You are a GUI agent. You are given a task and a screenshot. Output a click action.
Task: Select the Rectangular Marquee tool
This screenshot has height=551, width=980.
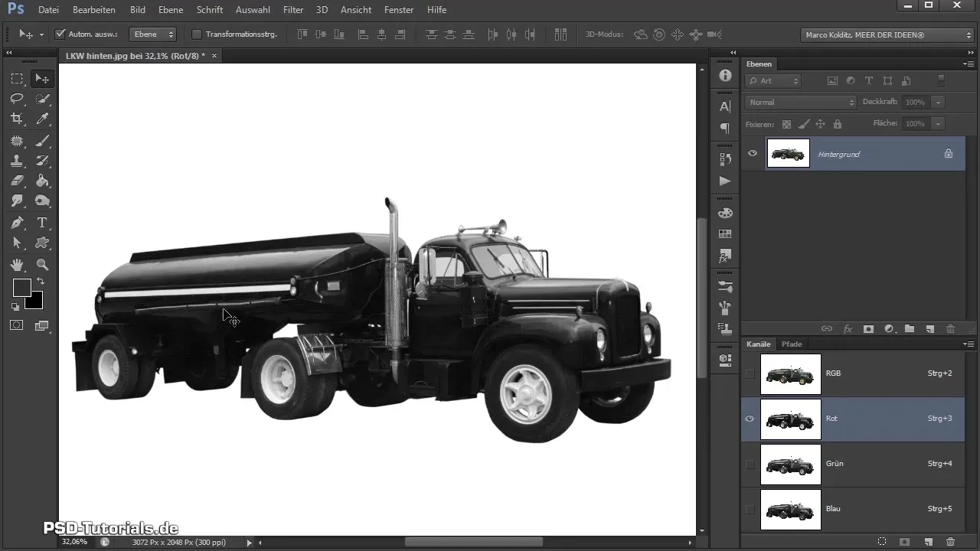(17, 79)
